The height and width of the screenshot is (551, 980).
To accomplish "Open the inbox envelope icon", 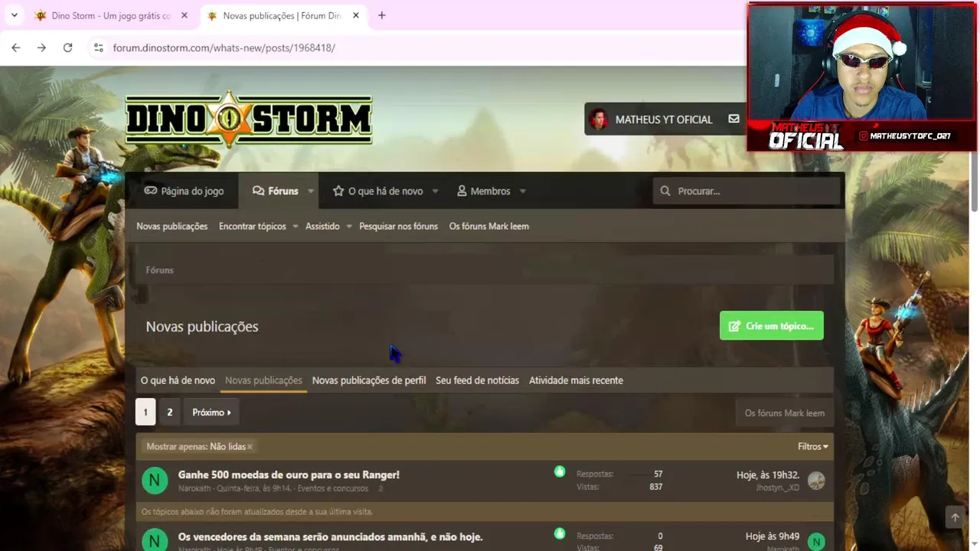I will click(733, 119).
